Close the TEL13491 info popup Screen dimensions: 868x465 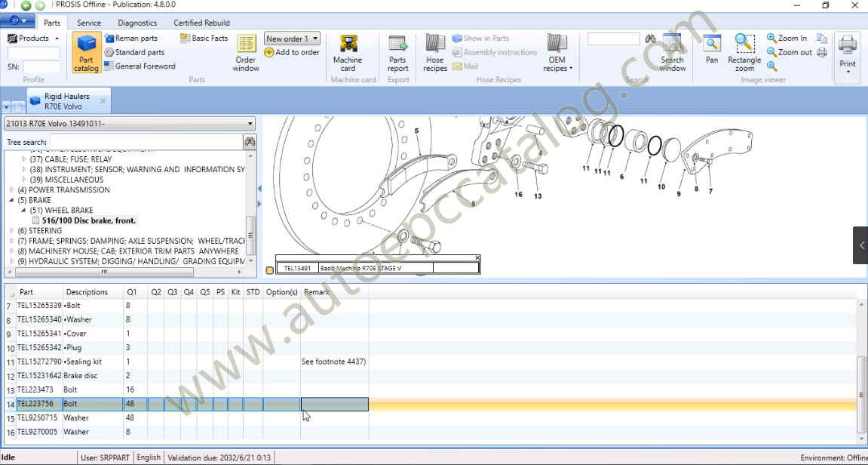477,257
